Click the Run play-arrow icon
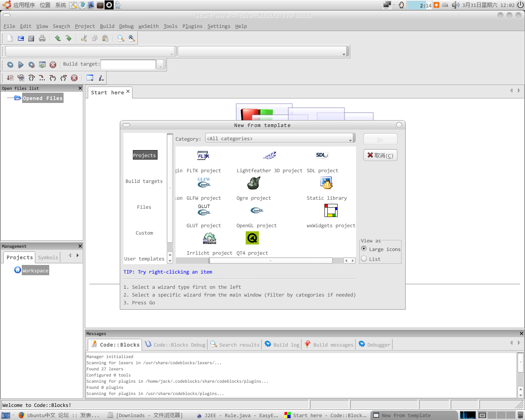 click(21, 65)
